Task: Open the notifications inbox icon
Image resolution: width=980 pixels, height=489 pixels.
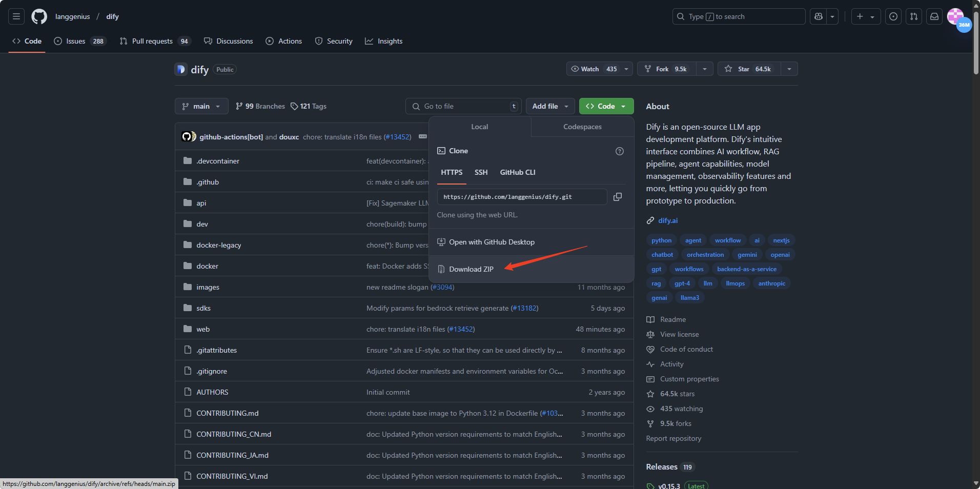Action: pos(934,16)
